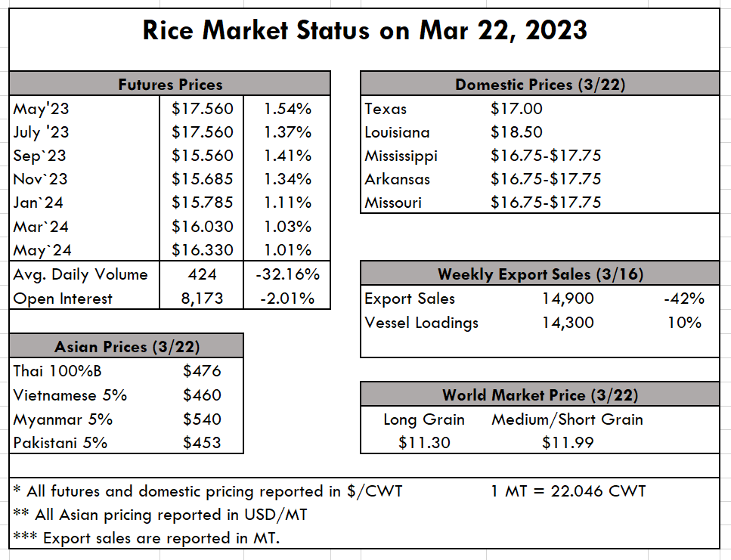Select the July '23 percent change cell
Image resolution: width=731 pixels, height=560 pixels.
tap(287, 131)
